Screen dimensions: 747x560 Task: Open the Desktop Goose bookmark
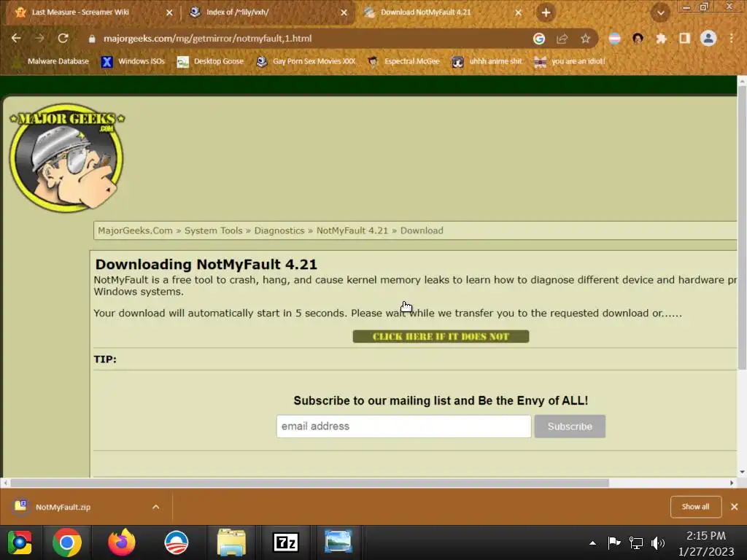(211, 61)
